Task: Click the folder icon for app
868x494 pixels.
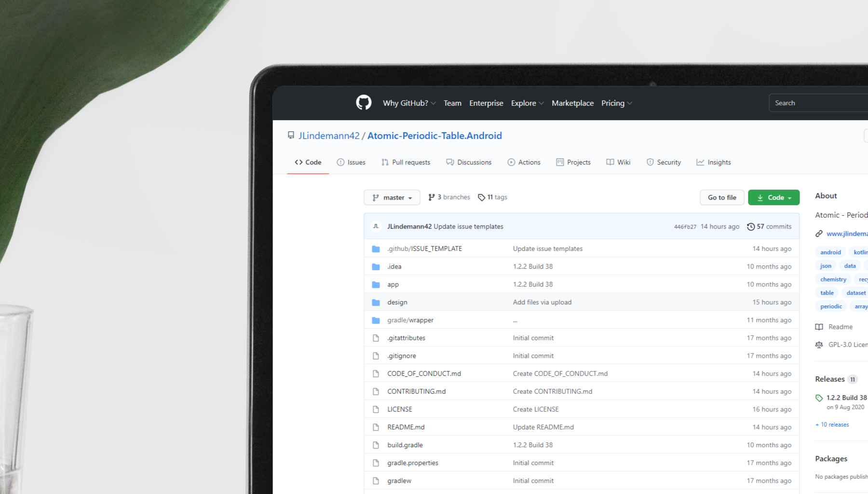Action: (x=376, y=285)
